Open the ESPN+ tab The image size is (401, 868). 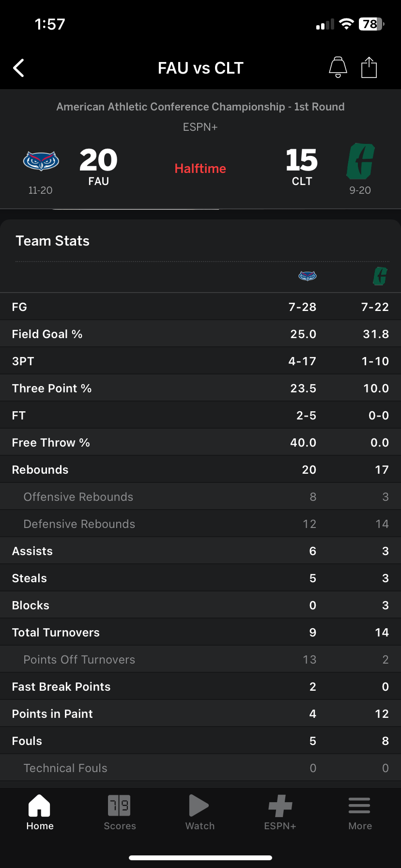[280, 813]
